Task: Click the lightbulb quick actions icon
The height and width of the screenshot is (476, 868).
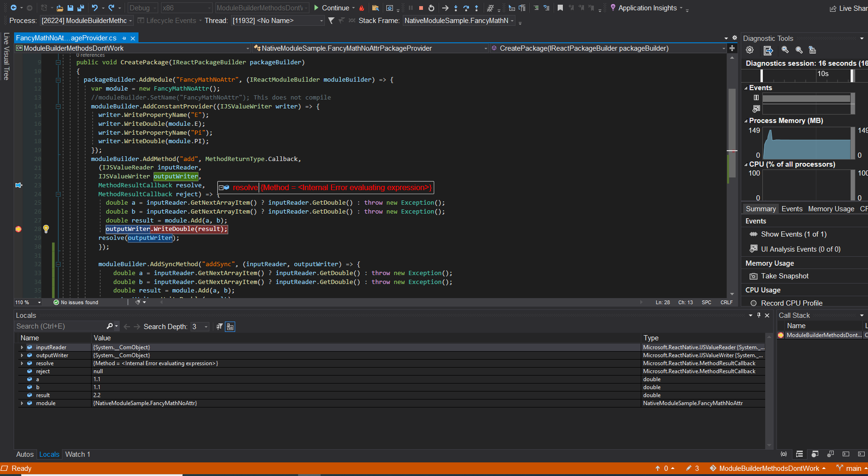Action: click(46, 229)
